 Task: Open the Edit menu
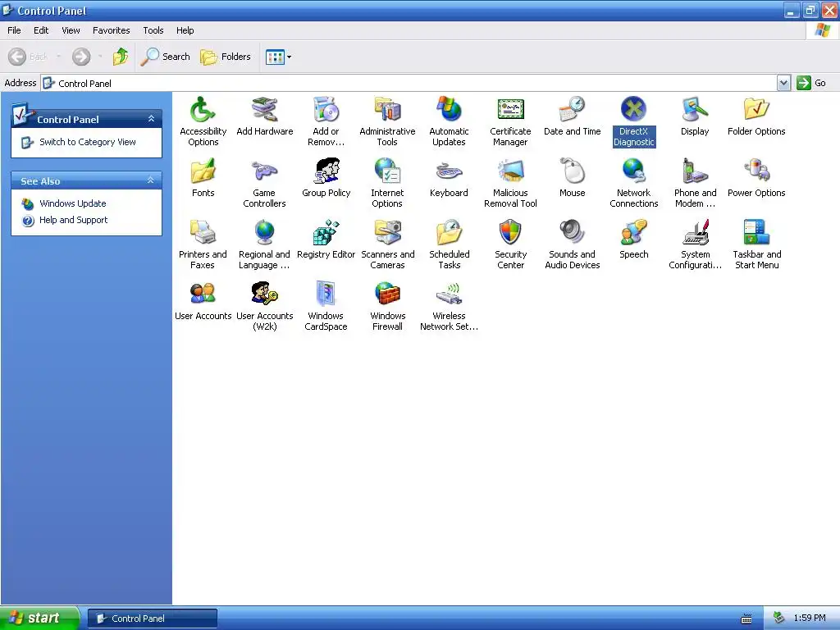41,30
